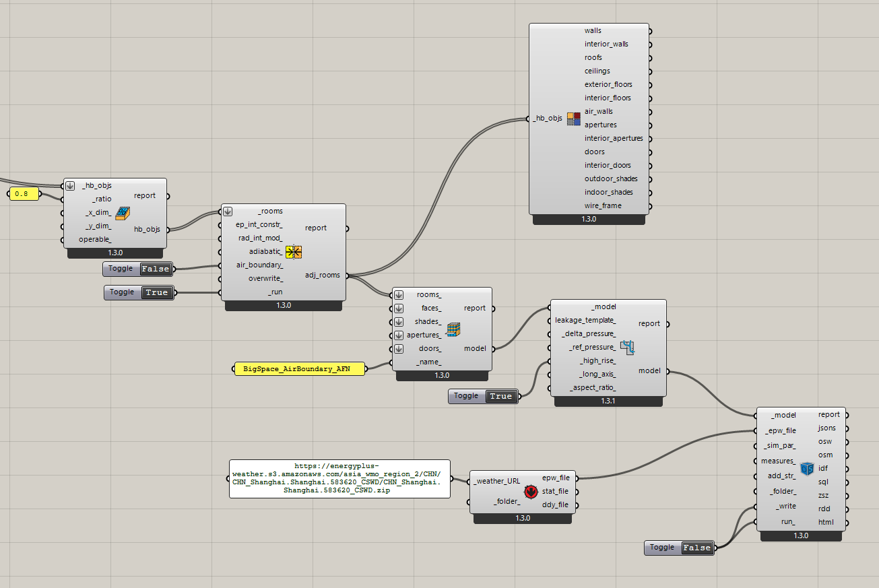Click the arrow beside _hb_objs input

(x=70, y=186)
